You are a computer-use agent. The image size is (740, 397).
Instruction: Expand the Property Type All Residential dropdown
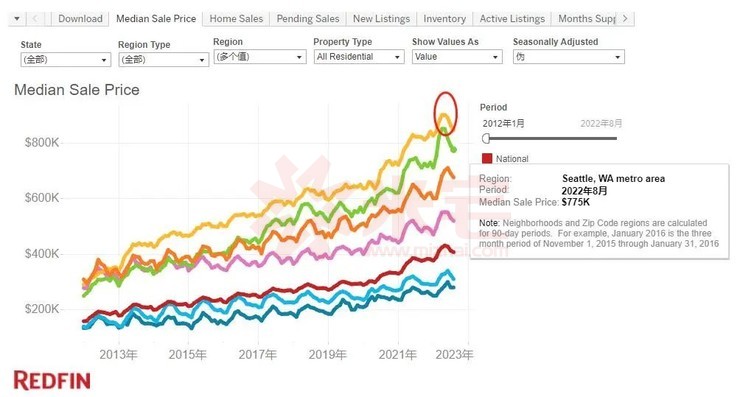pos(359,57)
